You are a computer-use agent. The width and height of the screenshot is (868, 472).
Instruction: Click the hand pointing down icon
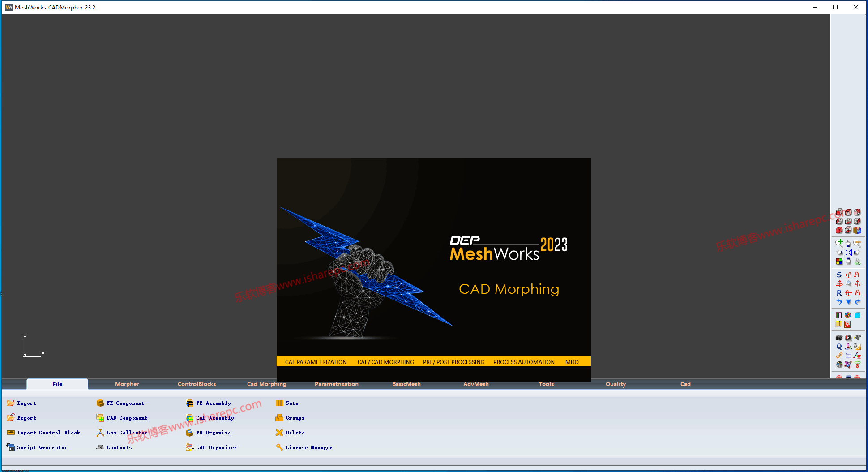click(848, 262)
